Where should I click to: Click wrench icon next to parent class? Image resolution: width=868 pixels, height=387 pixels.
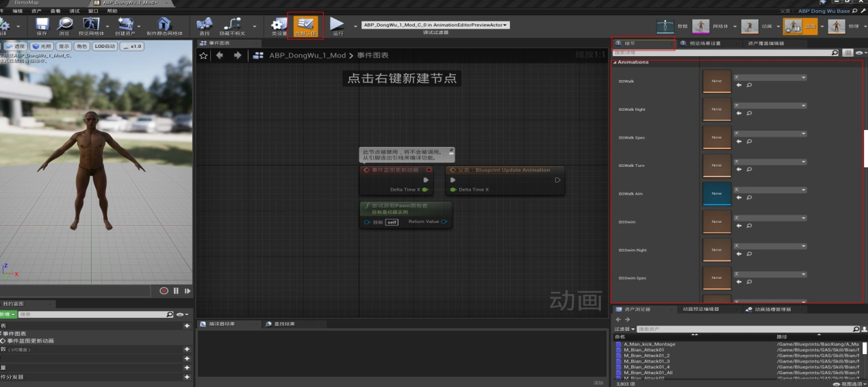click(x=863, y=11)
